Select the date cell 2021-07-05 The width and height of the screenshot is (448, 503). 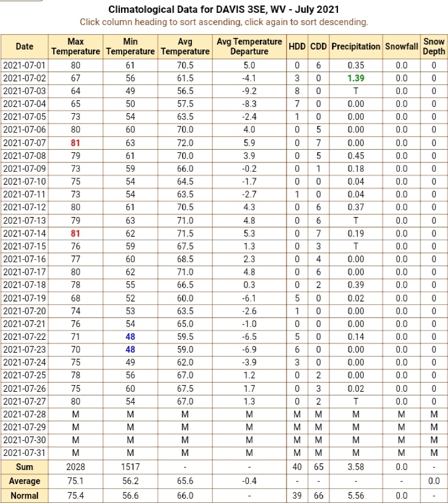[x=24, y=117]
